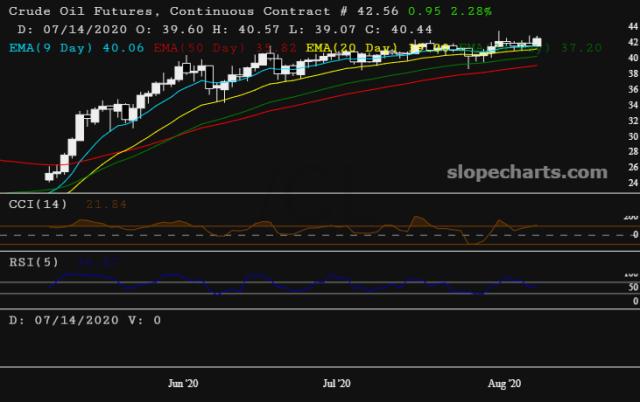The image size is (640, 402).
Task: Click the Jun '20 date axis label
Action: (x=183, y=383)
